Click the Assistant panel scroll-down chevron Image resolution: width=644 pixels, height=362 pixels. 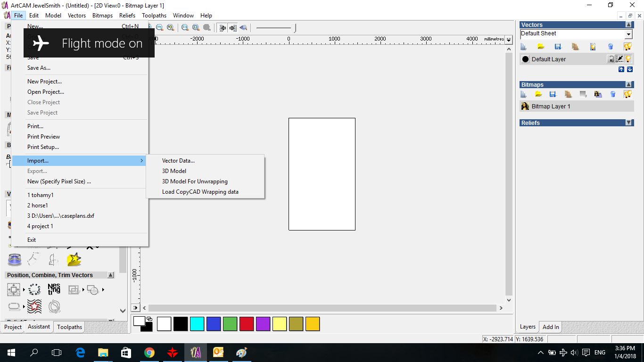point(123,311)
